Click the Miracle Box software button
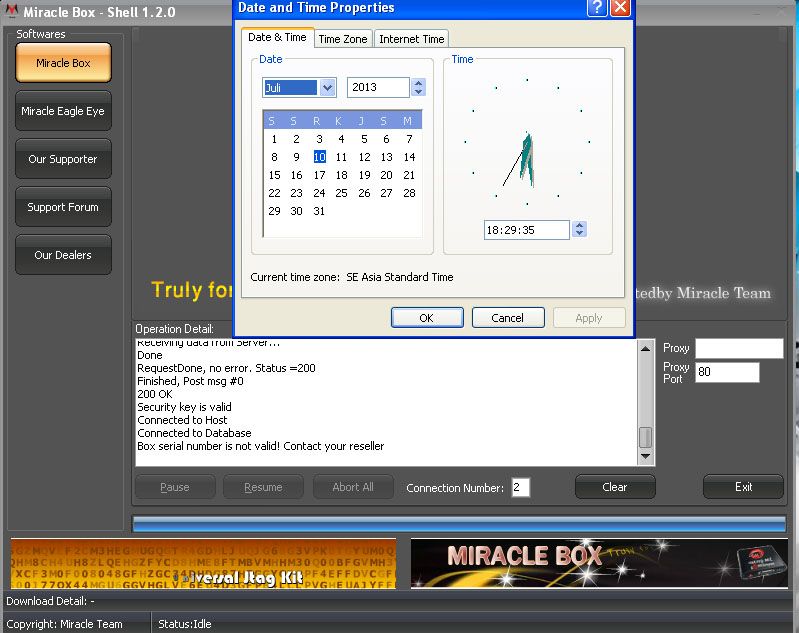 [63, 63]
